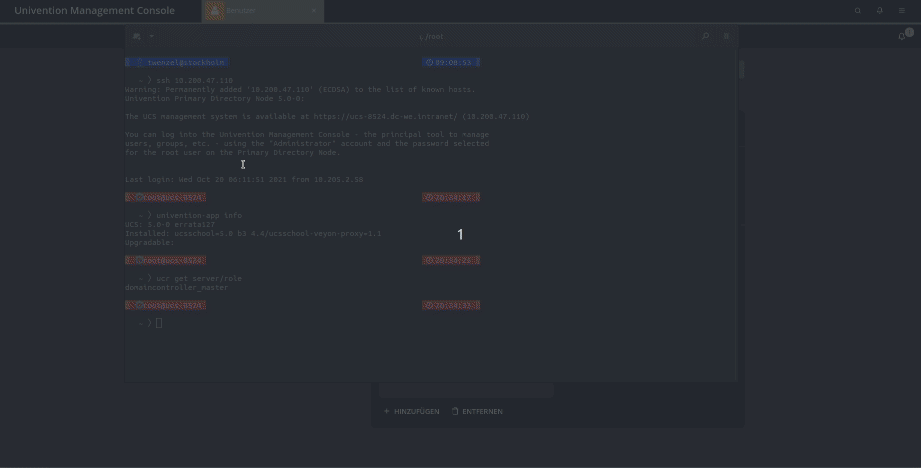Screen dimensions: 921x468
Task: Click the terminal search magnifier icon
Action: point(705,36)
